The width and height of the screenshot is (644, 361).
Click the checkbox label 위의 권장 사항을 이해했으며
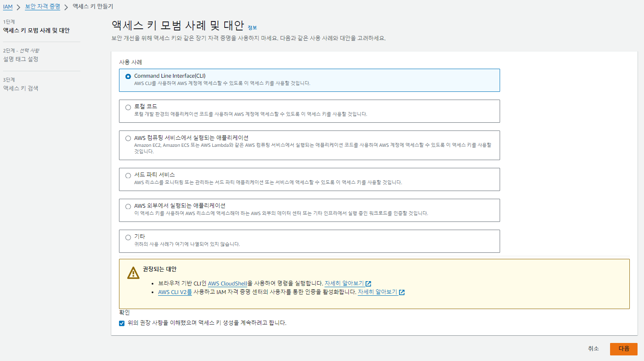click(x=207, y=323)
